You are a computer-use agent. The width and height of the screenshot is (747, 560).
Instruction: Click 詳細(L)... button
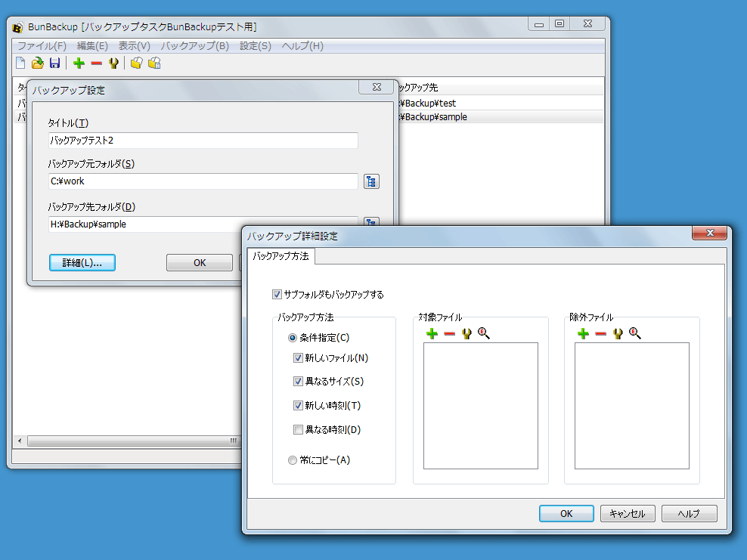pyautogui.click(x=82, y=262)
